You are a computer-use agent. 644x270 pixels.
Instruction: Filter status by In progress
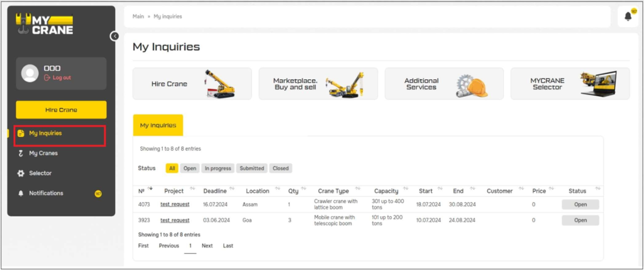pos(218,168)
